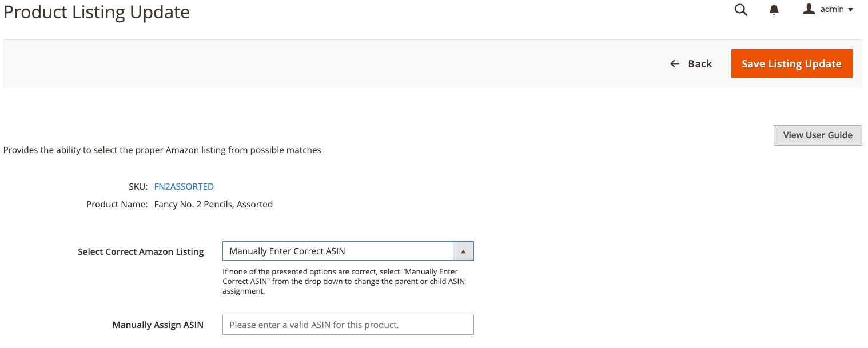Click the Product Listing Update heading
868x348 pixels.
click(x=96, y=11)
